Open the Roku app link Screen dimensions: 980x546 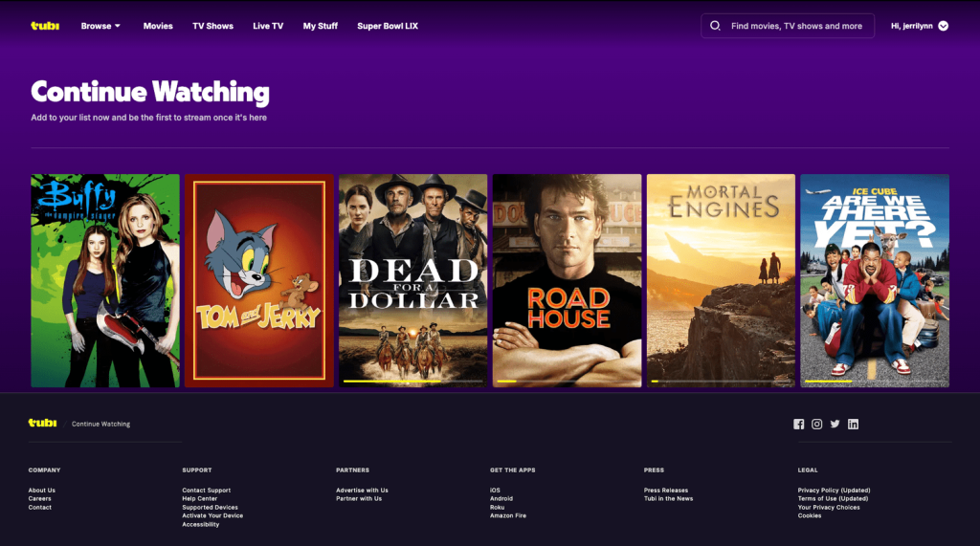[x=497, y=507]
